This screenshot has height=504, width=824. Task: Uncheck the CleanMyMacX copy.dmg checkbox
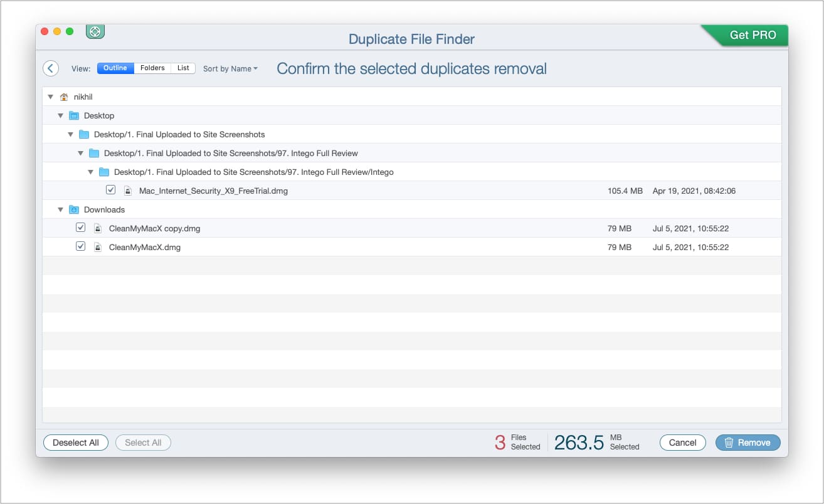pyautogui.click(x=80, y=228)
